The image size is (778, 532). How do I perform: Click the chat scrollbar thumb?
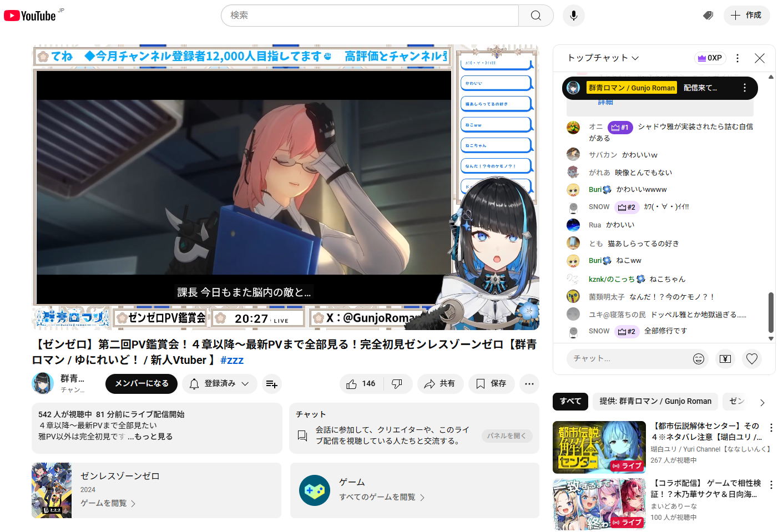click(x=770, y=312)
